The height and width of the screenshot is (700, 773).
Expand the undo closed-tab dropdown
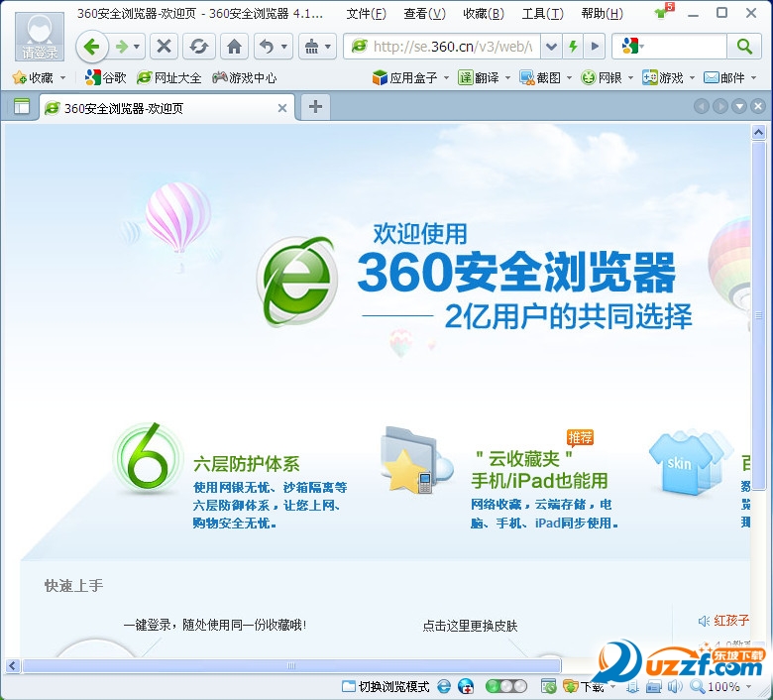(x=284, y=47)
